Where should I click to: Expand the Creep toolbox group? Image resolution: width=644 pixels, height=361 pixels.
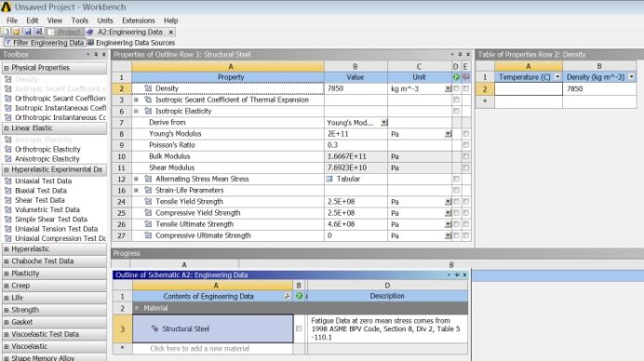click(x=7, y=286)
